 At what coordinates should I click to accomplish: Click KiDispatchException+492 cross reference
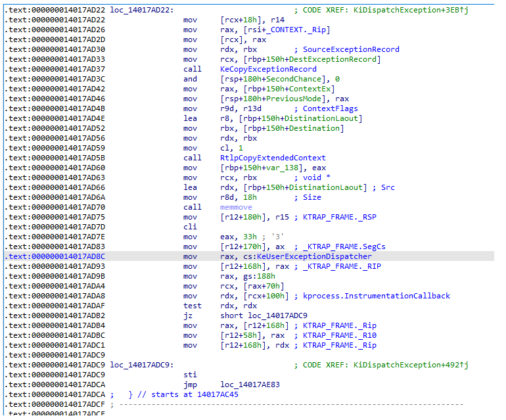point(411,365)
